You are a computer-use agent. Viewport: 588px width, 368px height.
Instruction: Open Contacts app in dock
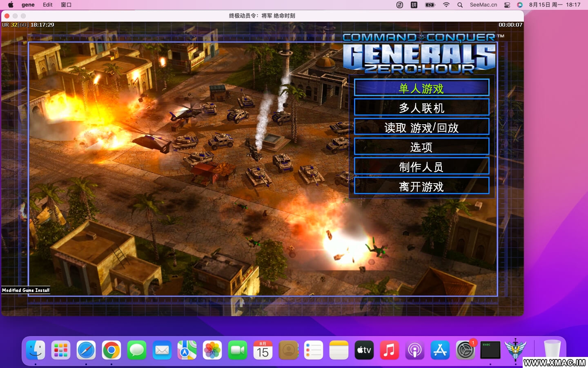tap(288, 350)
